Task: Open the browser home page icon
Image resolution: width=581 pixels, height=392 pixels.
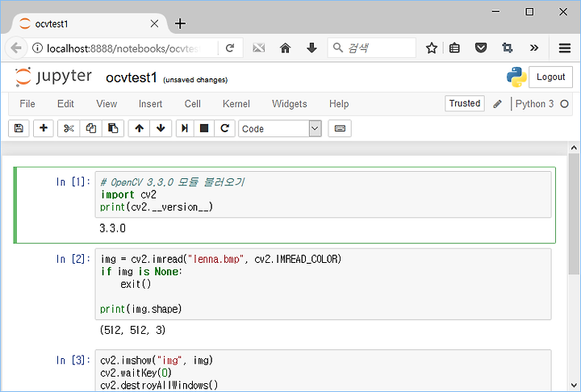Action: click(285, 48)
